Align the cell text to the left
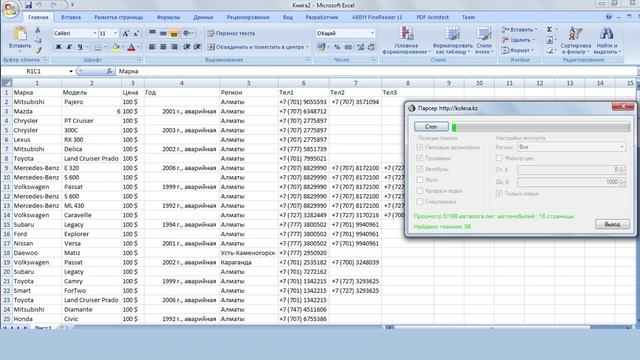Viewport: 640px width, 360px height. point(152,47)
